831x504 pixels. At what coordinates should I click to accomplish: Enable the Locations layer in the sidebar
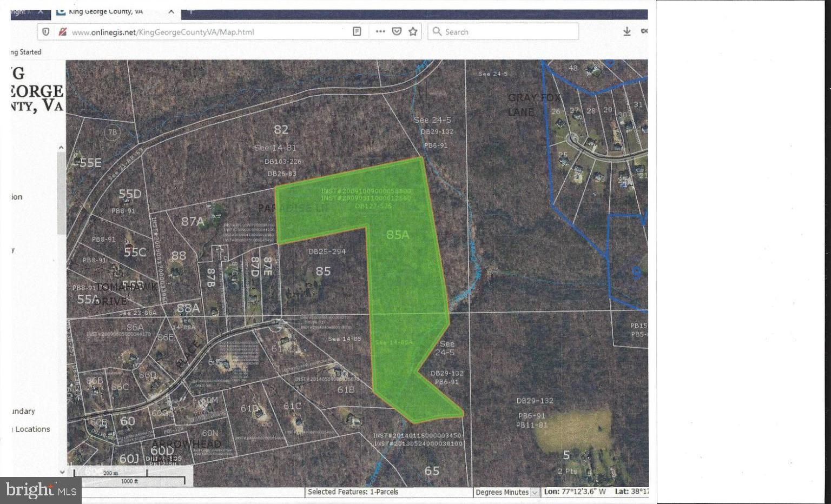(x=30, y=429)
